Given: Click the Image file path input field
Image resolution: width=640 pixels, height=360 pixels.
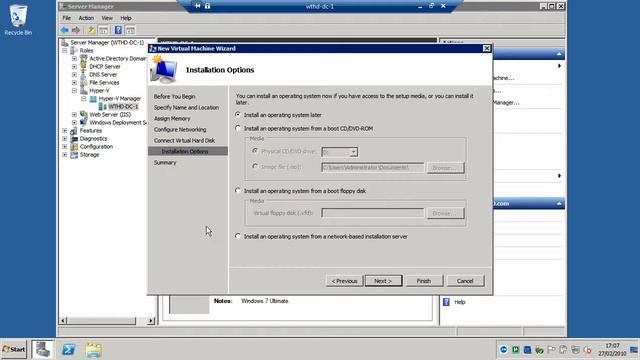Looking at the screenshot, I should coord(373,167).
